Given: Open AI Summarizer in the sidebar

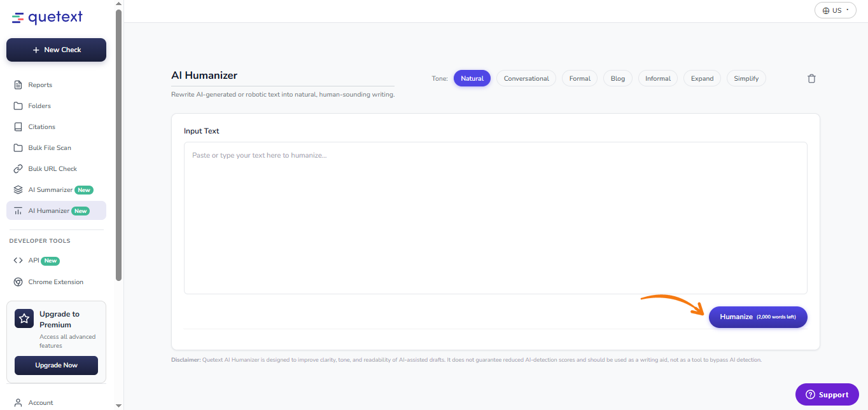Looking at the screenshot, I should point(56,189).
